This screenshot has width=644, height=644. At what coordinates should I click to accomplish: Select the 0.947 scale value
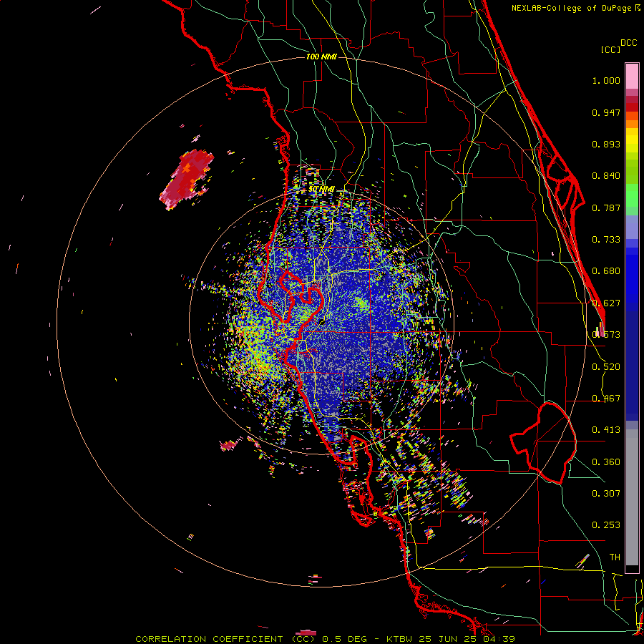pyautogui.click(x=606, y=112)
